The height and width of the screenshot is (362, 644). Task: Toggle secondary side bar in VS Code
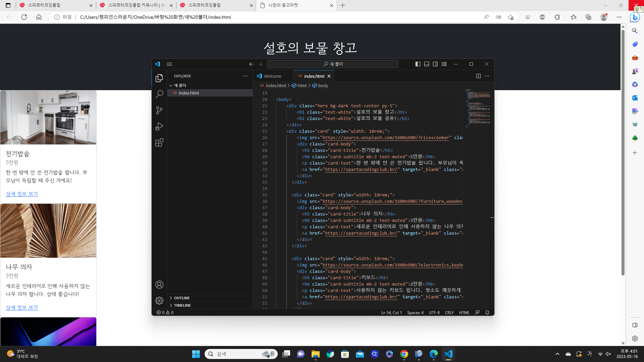(435, 64)
